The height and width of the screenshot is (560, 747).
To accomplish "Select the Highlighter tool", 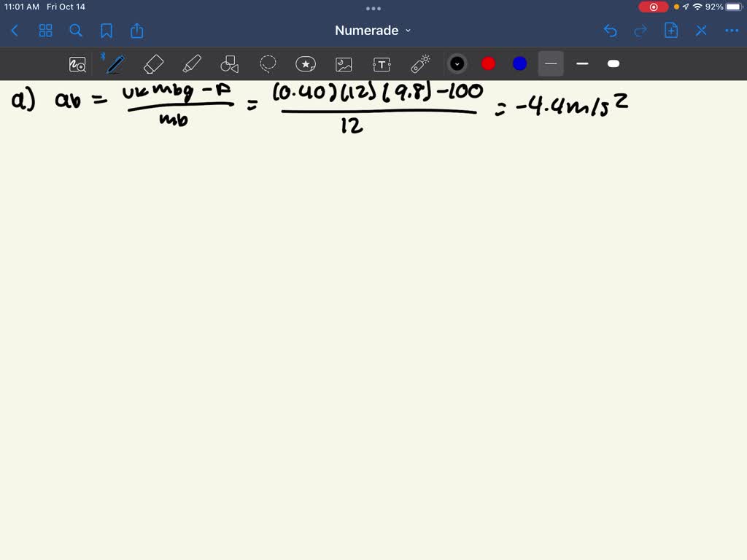I will 192,63.
